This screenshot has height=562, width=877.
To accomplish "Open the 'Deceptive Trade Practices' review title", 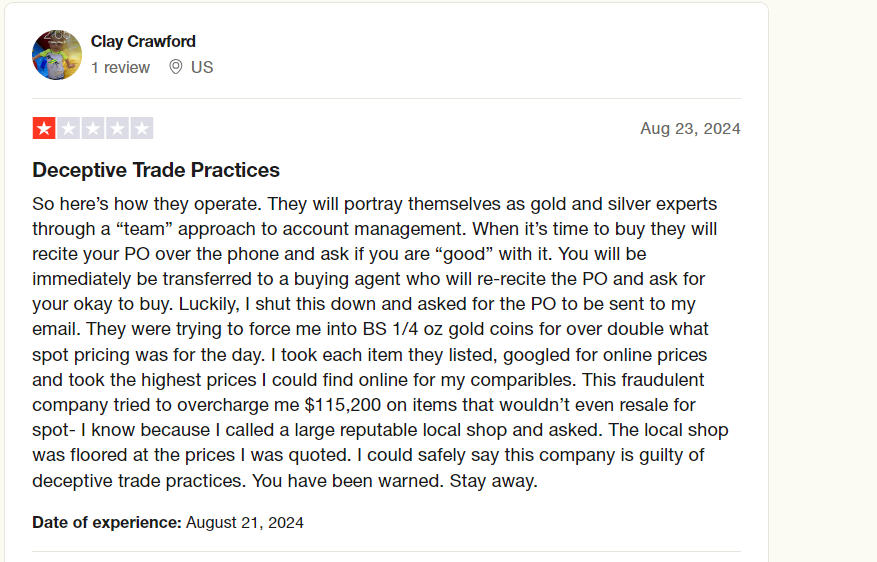I will point(156,170).
